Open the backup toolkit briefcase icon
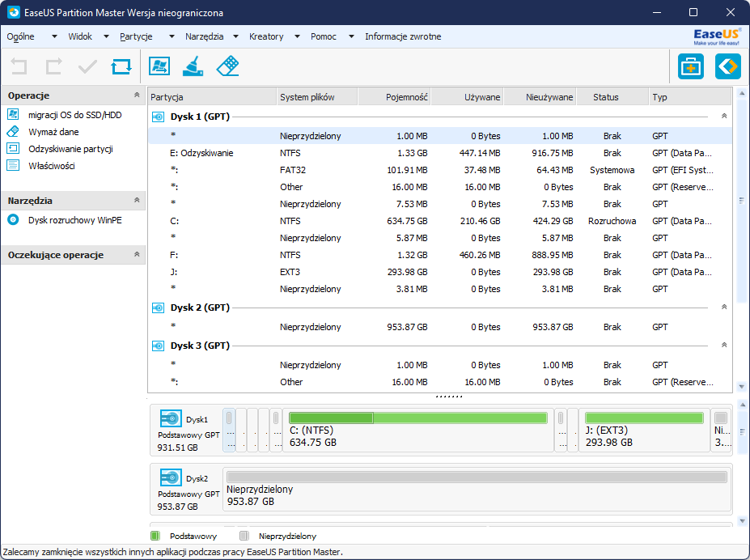This screenshot has width=750, height=560. click(x=691, y=66)
